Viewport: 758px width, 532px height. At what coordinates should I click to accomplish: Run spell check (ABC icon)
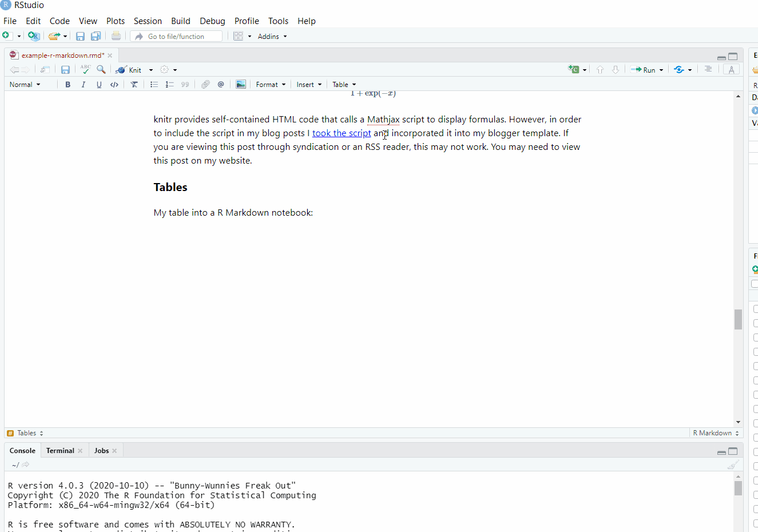pyautogui.click(x=85, y=69)
